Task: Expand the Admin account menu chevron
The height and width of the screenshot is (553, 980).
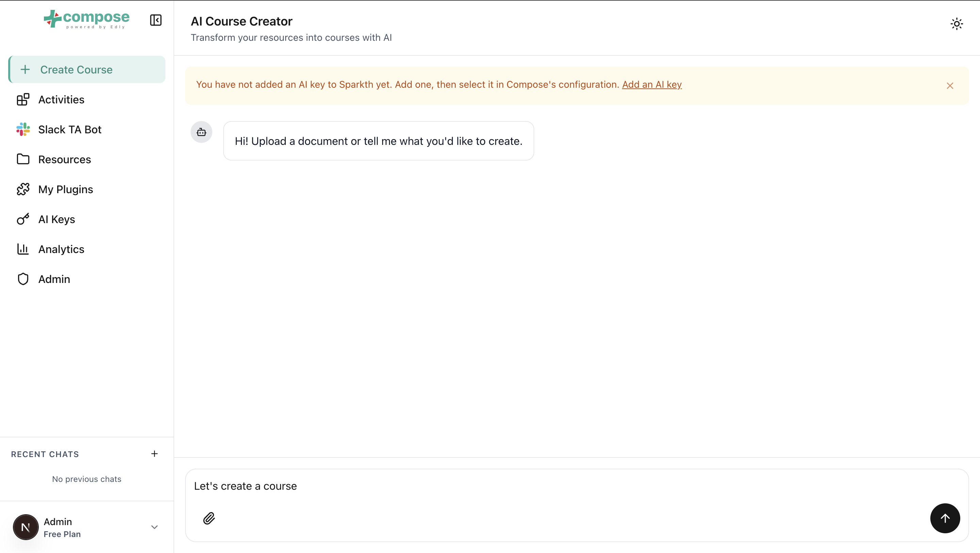Action: (154, 527)
